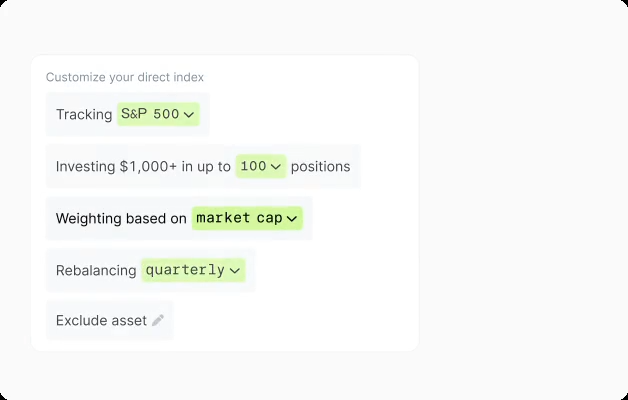
Task: Open the market cap weighting dropdown
Action: [247, 218]
